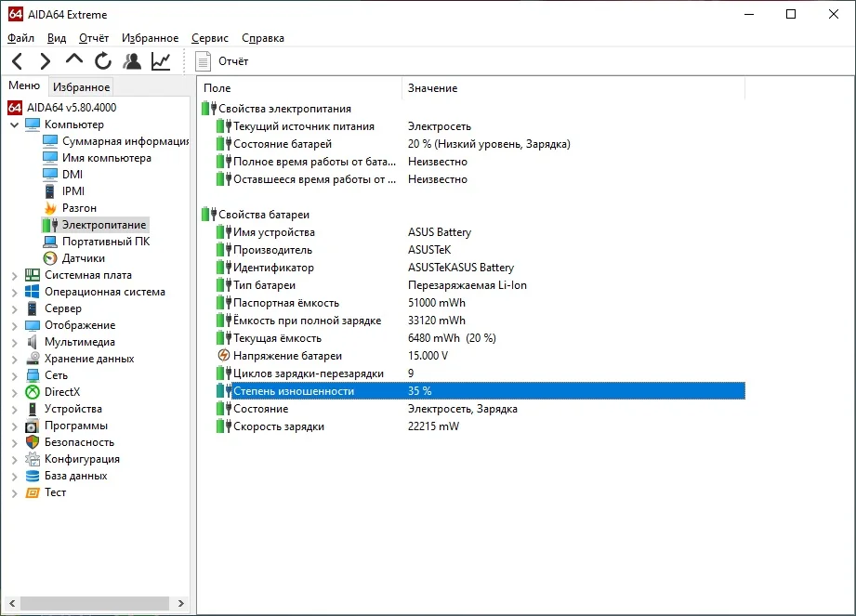The height and width of the screenshot is (616, 856).
Task: Click the База данных database icon
Action: click(33, 476)
